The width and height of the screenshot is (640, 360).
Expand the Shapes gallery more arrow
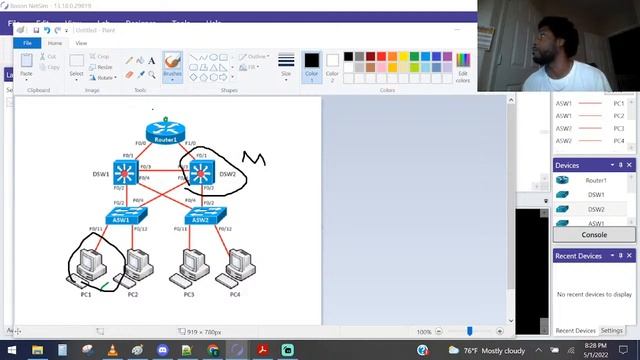pos(233,77)
